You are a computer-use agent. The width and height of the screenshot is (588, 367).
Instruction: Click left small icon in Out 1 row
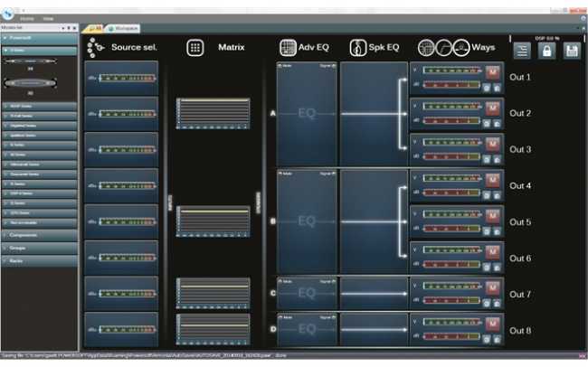pyautogui.click(x=487, y=88)
